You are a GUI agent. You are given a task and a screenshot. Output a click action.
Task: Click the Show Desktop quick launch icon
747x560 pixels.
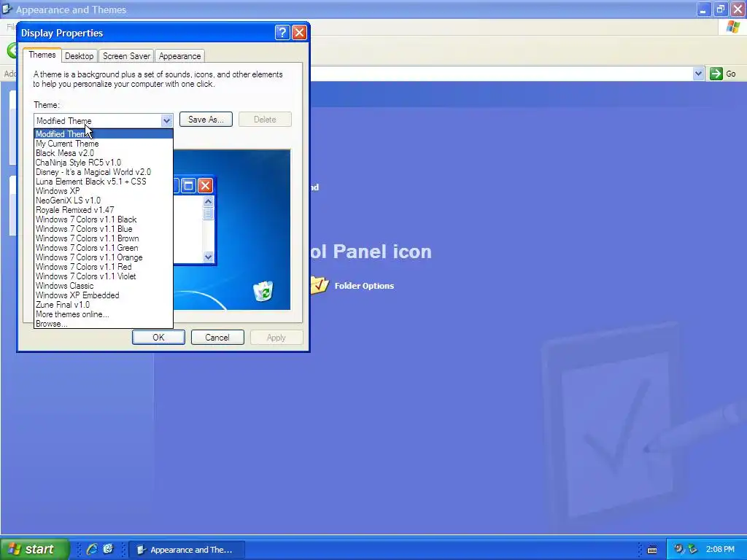pyautogui.click(x=108, y=549)
